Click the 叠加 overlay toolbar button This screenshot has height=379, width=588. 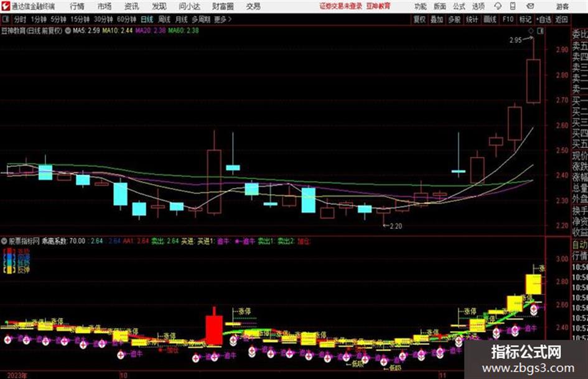click(437, 19)
